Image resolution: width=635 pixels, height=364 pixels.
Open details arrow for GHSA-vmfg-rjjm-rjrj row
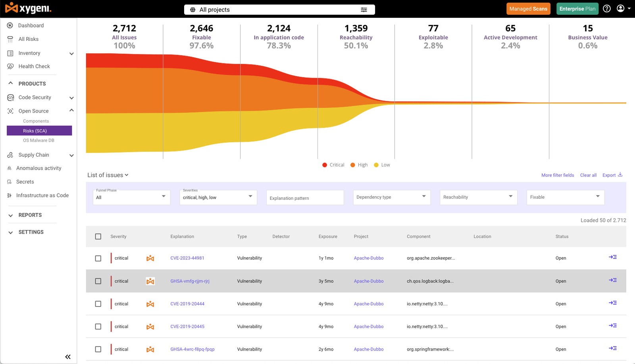pyautogui.click(x=613, y=280)
